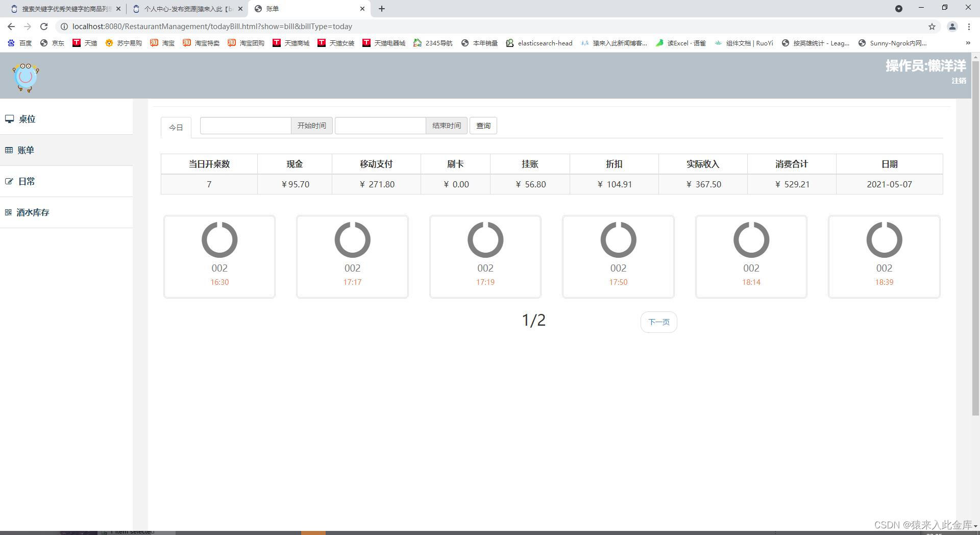Click the page indicator 1/2
The width and height of the screenshot is (980, 535).
(x=534, y=320)
